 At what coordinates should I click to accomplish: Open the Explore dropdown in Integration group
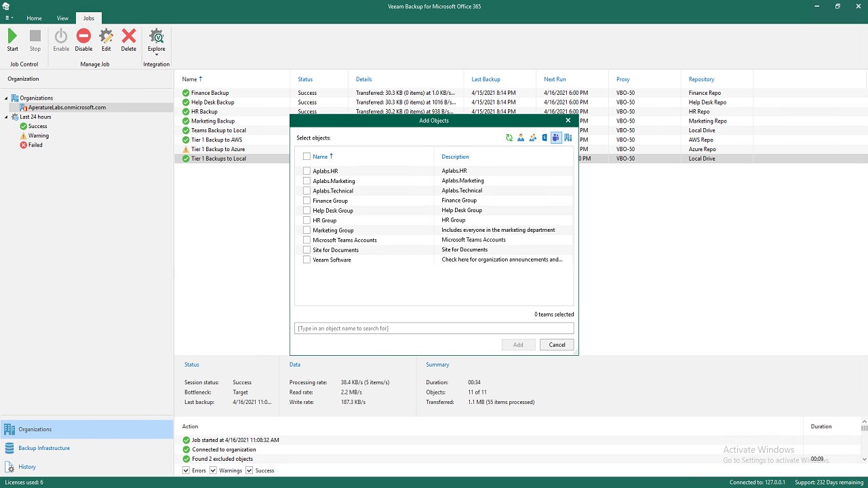coord(157,54)
